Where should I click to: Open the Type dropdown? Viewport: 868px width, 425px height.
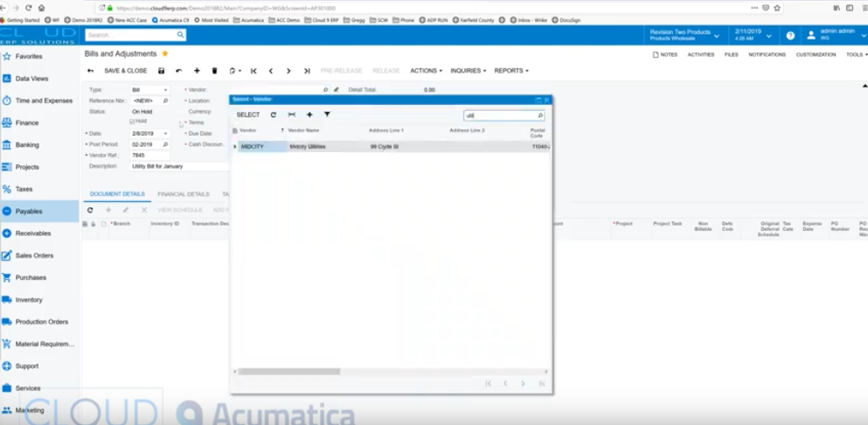pos(165,90)
